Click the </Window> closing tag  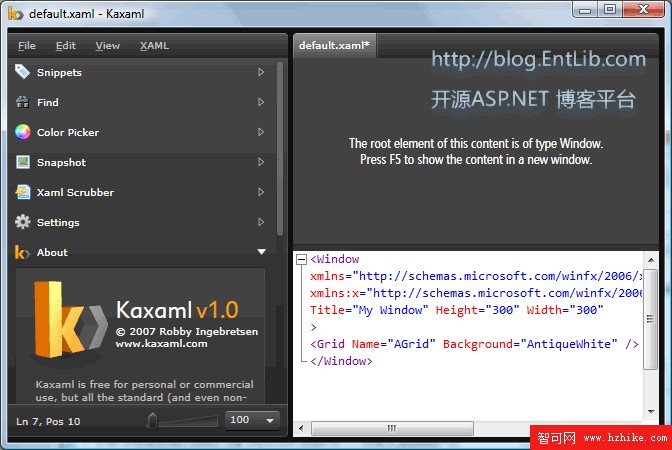click(341, 361)
